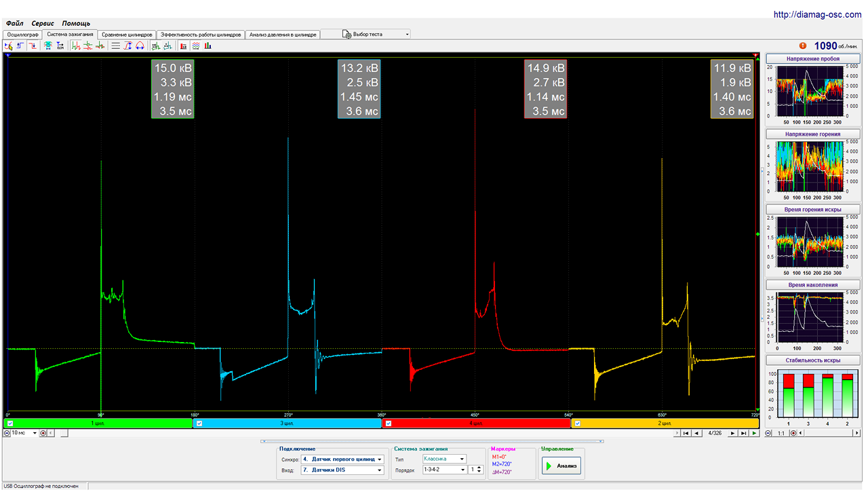The image size is (868, 492).
Task: Click the yellow cylinder 2 color bar
Action: click(x=666, y=423)
